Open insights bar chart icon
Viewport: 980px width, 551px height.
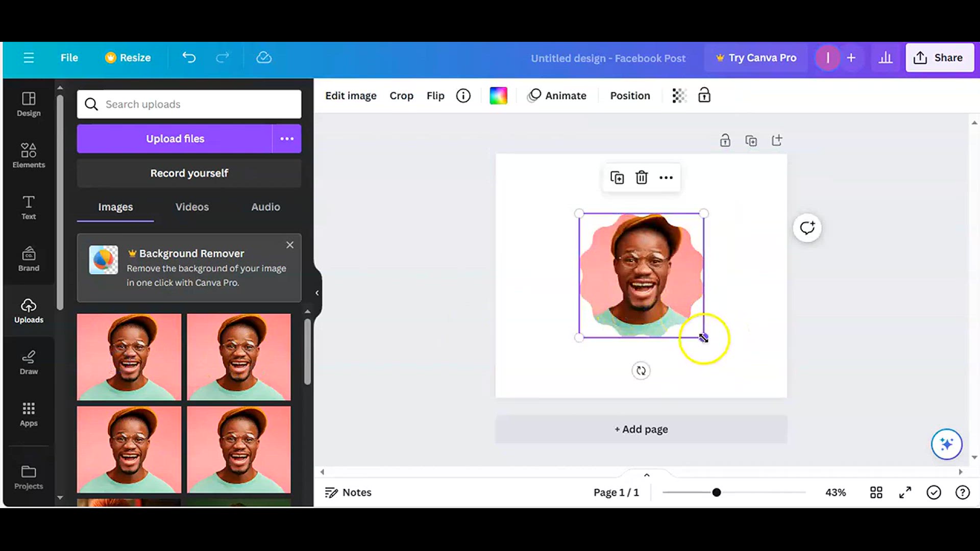tap(886, 58)
